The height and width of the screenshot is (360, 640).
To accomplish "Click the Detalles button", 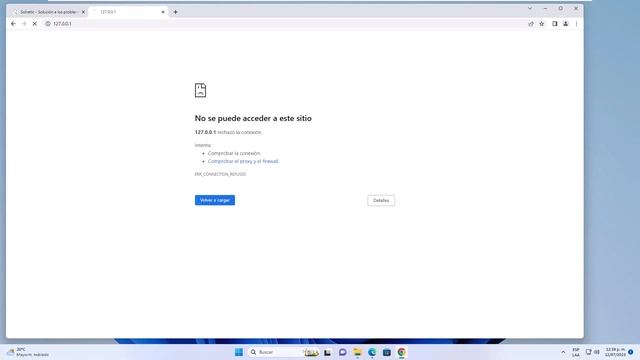I will [x=381, y=200].
